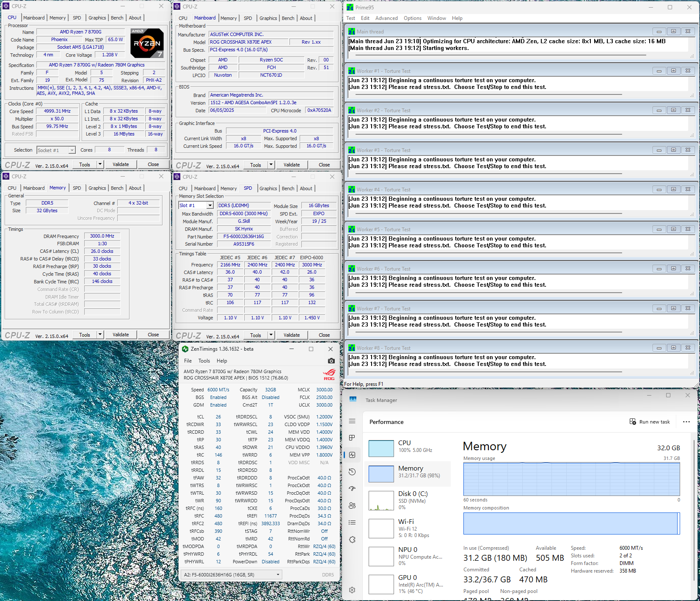Click Worker #8 window icon in Prime95
Screen dimensions: 700x601
point(352,348)
